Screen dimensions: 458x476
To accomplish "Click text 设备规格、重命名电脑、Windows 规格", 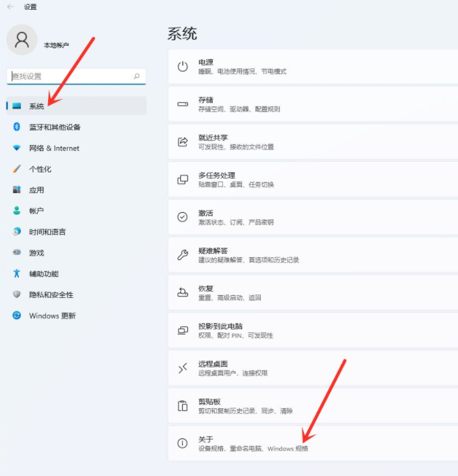I will point(253,449).
